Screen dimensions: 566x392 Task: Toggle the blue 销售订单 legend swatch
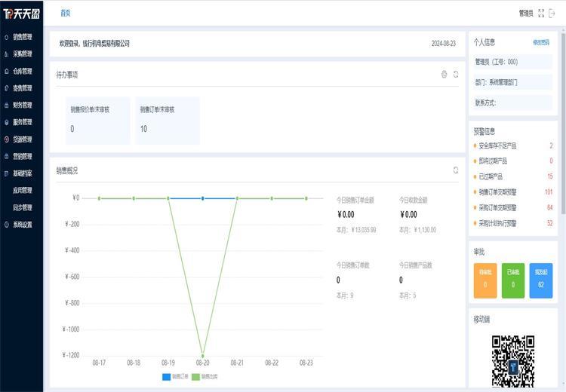coord(166,377)
